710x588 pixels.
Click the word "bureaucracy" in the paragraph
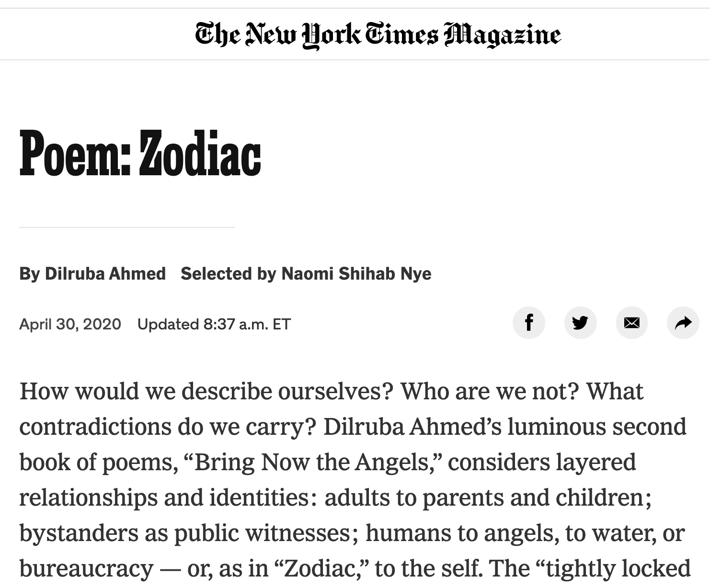[86, 568]
